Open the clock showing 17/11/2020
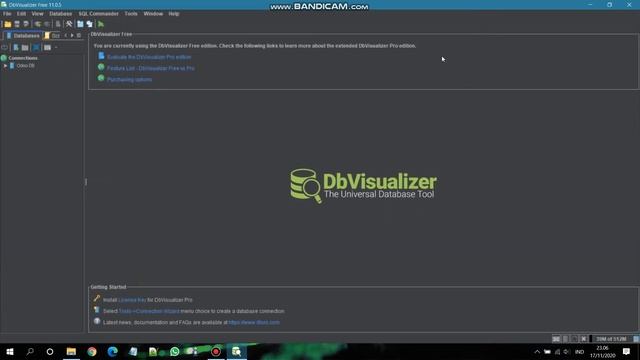Screen dimensions: 640x360 coord(602,352)
